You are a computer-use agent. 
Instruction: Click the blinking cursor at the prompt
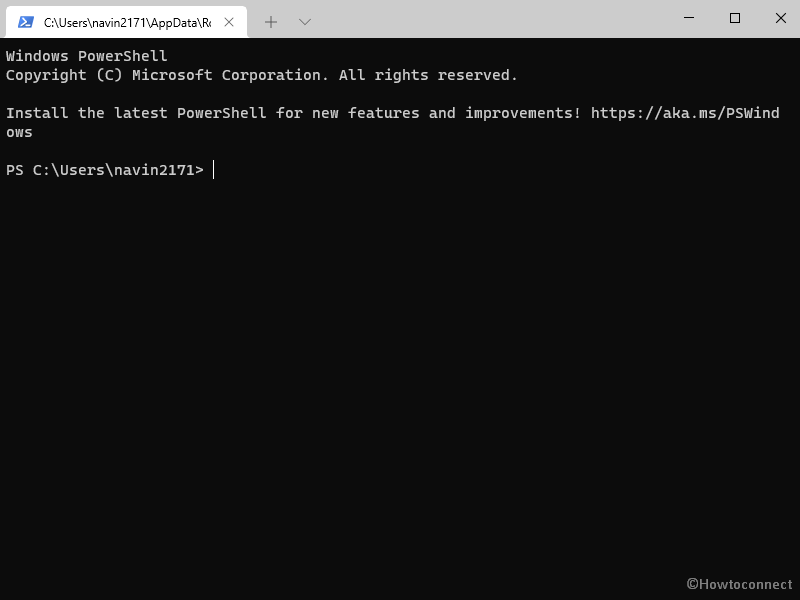click(210, 169)
